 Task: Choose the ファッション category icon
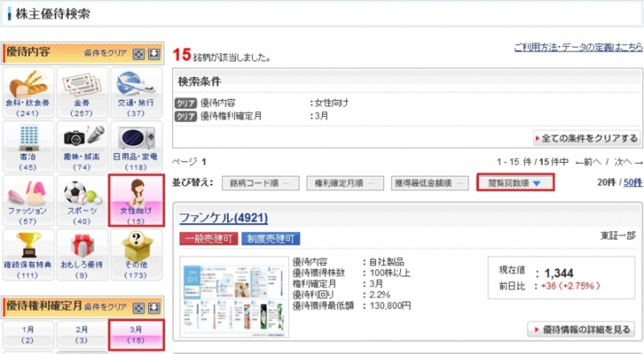pyautogui.click(x=28, y=200)
